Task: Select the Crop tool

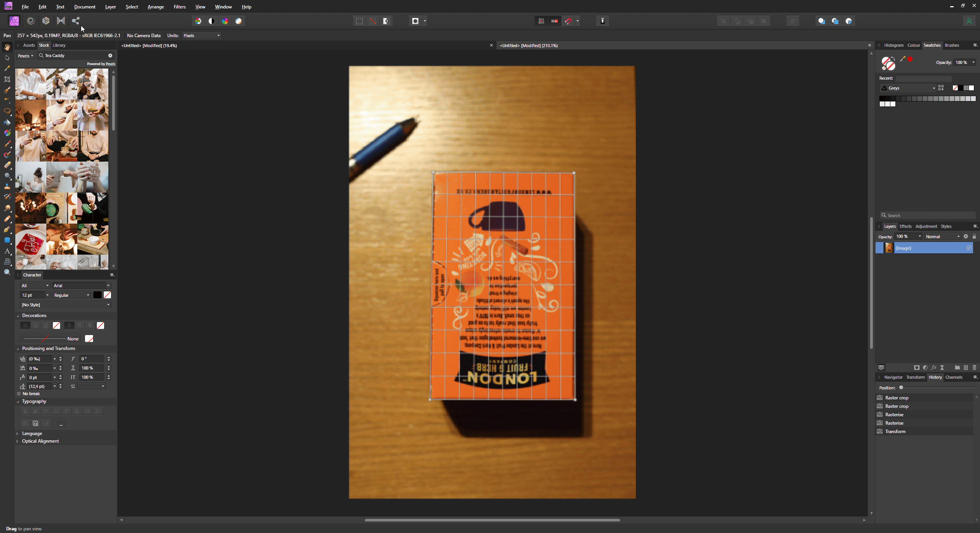Action: pos(7,79)
